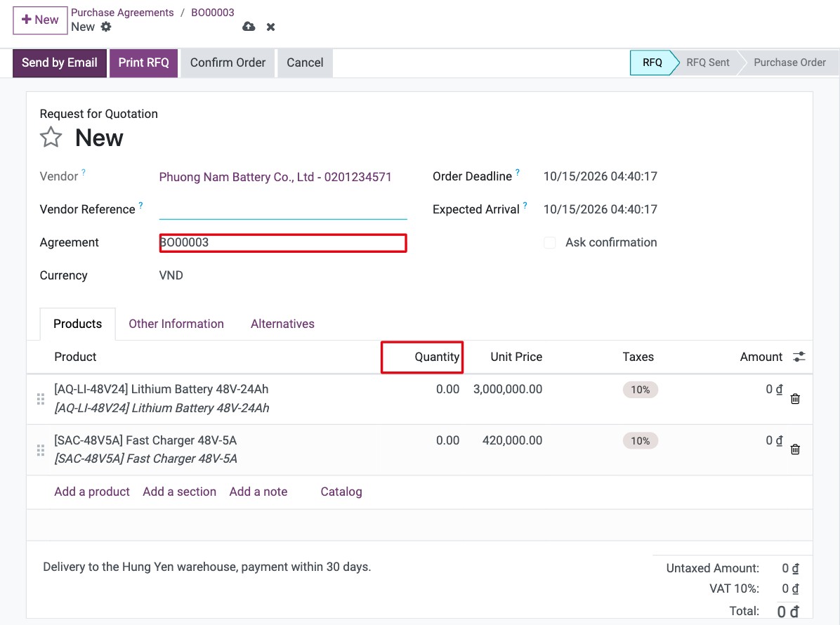Enable the Ask confirmation checkbox
This screenshot has height=625, width=840.
click(550, 242)
